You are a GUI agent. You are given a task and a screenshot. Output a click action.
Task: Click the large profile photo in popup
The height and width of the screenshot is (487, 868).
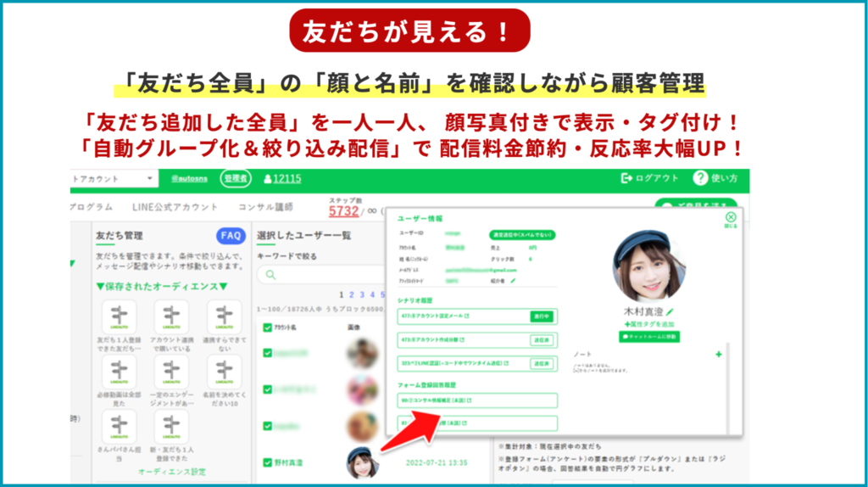pyautogui.click(x=648, y=266)
